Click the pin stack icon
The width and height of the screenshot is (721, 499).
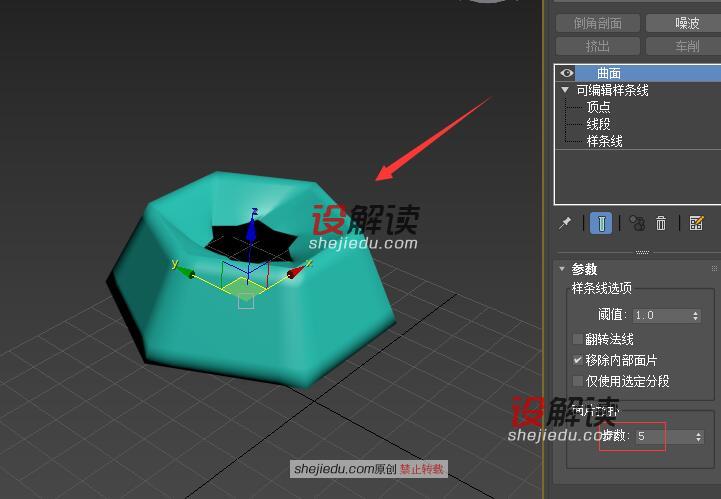coord(565,224)
